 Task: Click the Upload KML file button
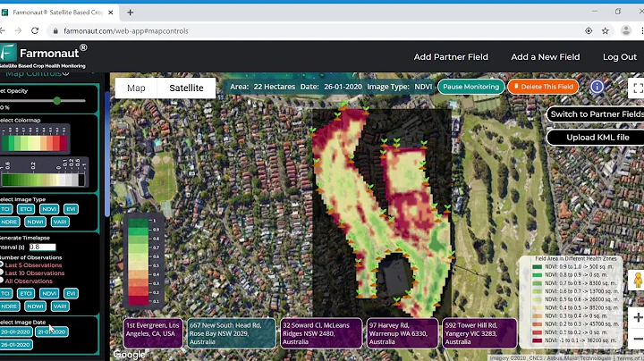(596, 138)
